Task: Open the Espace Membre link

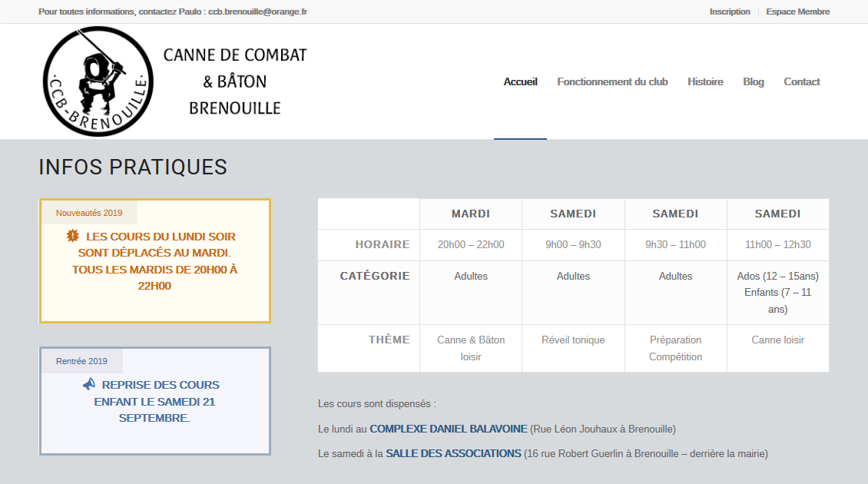Action: click(797, 12)
